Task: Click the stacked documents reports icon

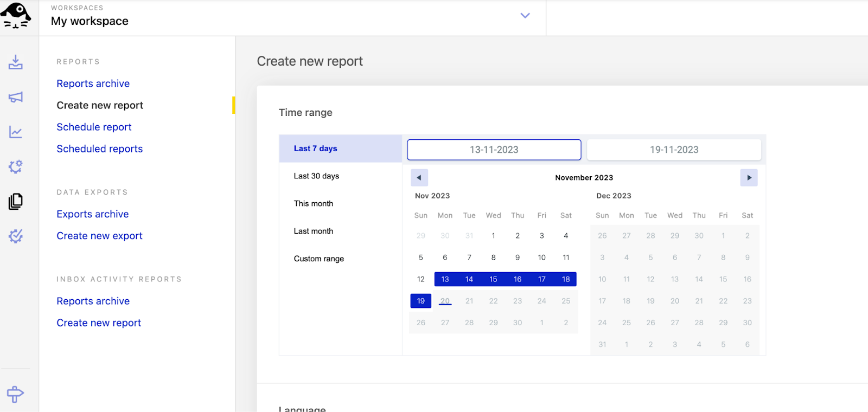Action: pyautogui.click(x=16, y=202)
